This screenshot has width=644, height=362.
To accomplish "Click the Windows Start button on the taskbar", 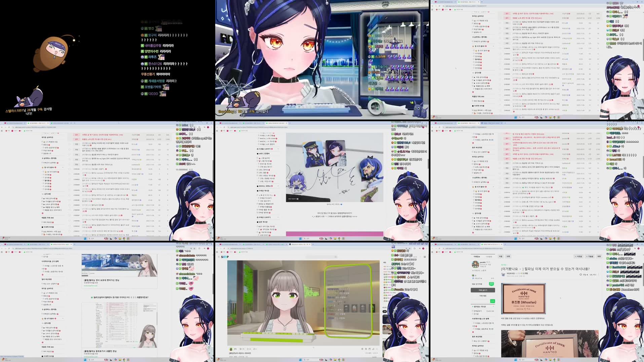I will point(300,360).
